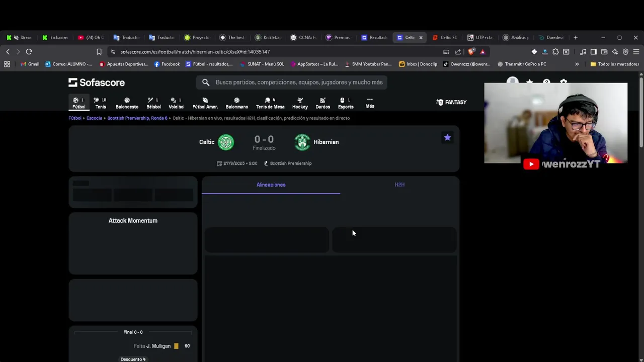The image size is (644, 362).
Task: Close the active Celtic tab
Action: 421,38
